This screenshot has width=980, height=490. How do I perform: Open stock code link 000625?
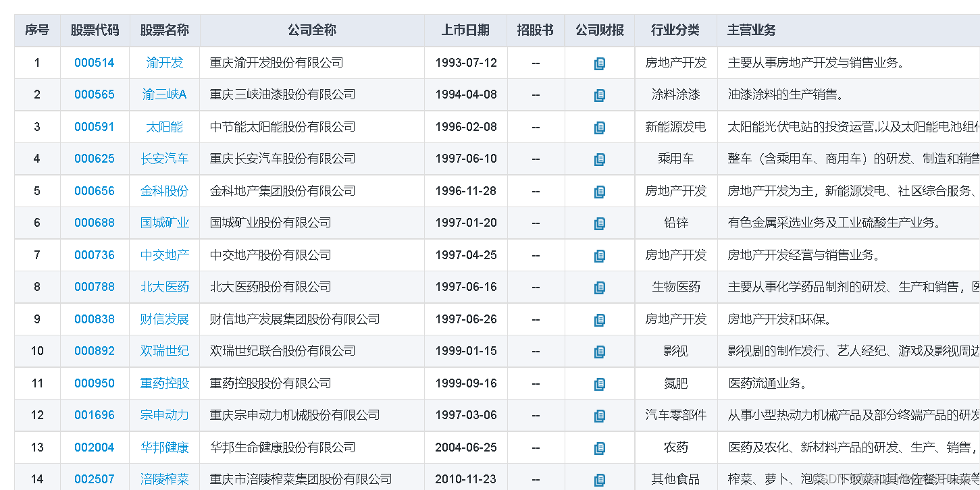pyautogui.click(x=95, y=159)
